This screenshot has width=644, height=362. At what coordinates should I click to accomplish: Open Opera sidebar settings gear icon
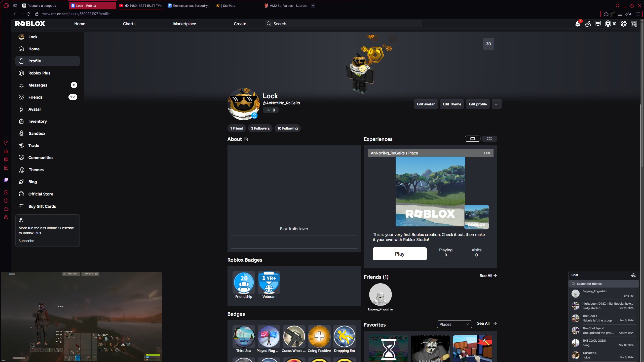(x=6, y=217)
